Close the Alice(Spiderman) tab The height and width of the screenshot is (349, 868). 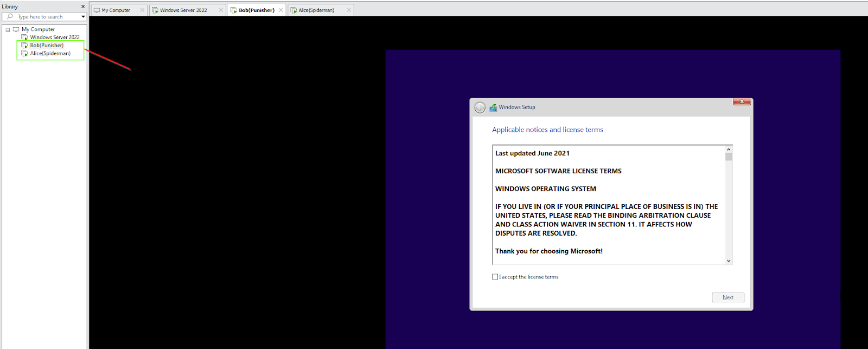[349, 10]
